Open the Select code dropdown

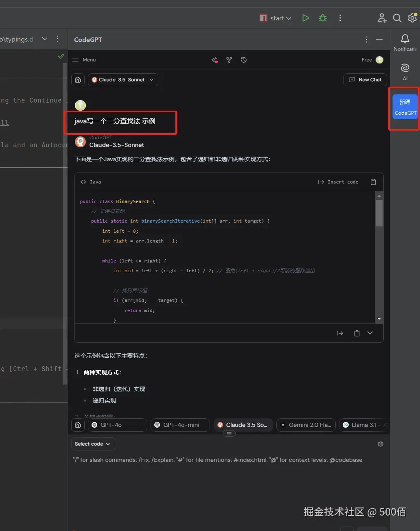[93, 444]
